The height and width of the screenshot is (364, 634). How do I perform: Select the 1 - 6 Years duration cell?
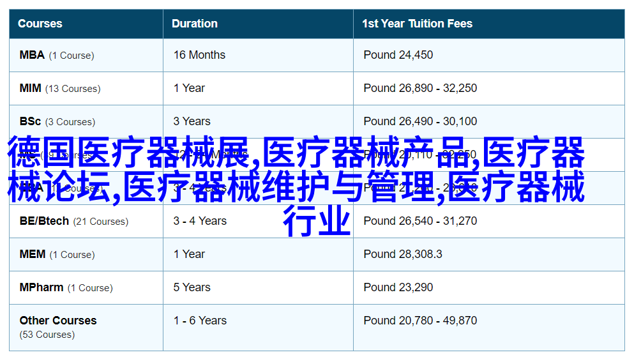[200, 321]
